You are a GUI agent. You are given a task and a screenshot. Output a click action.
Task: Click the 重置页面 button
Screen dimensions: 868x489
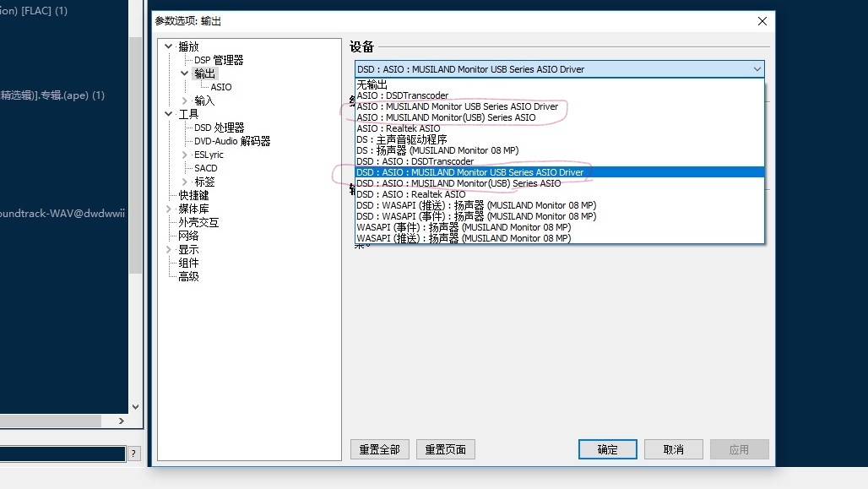point(445,449)
